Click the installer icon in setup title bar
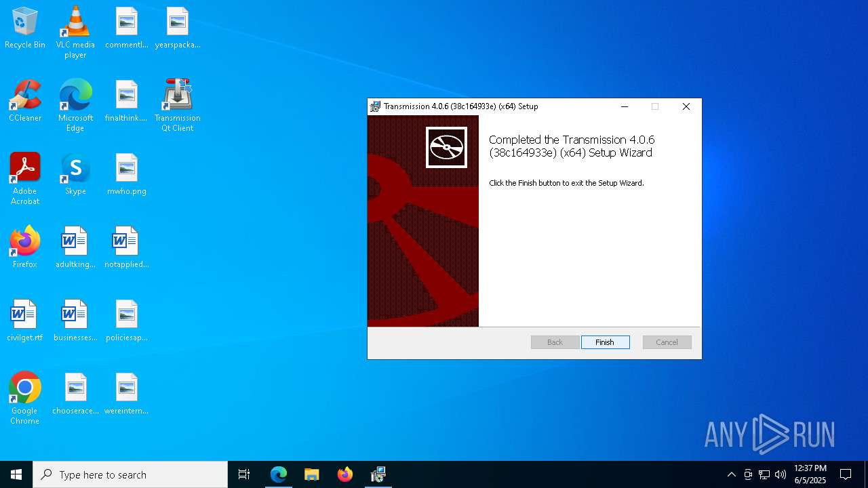This screenshot has width=868, height=488. [375, 106]
